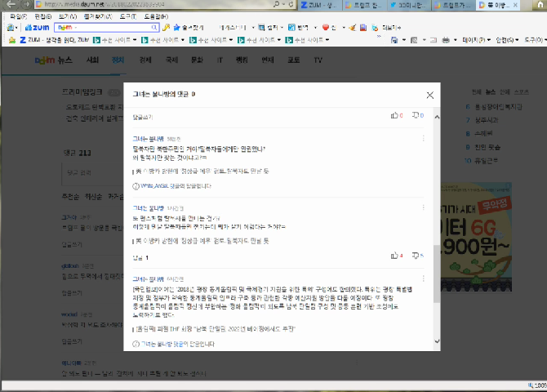The image size is (547, 392).
Task: Select the 사회 news category tab
Action: (x=92, y=60)
